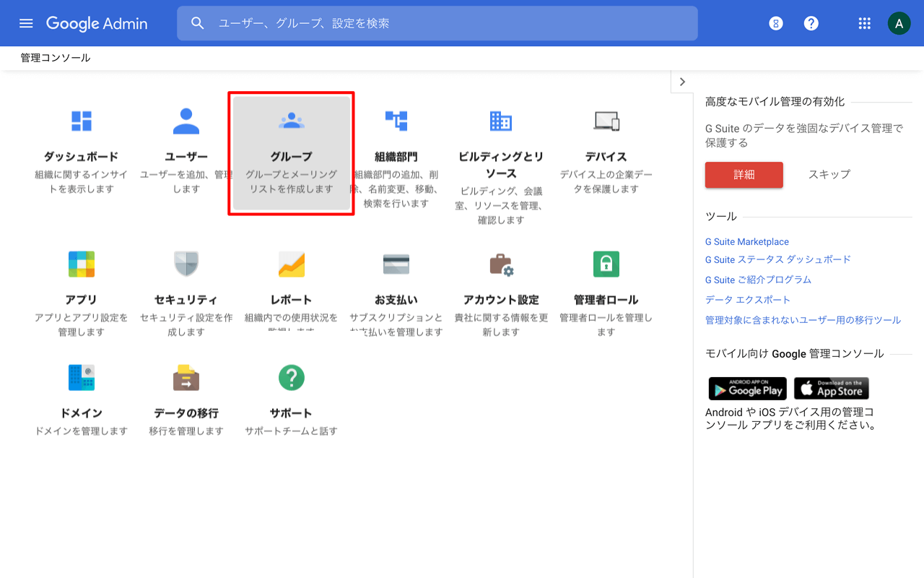924x578 pixels.
Task: Click the Google Admin logo
Action: pyautogui.click(x=97, y=23)
